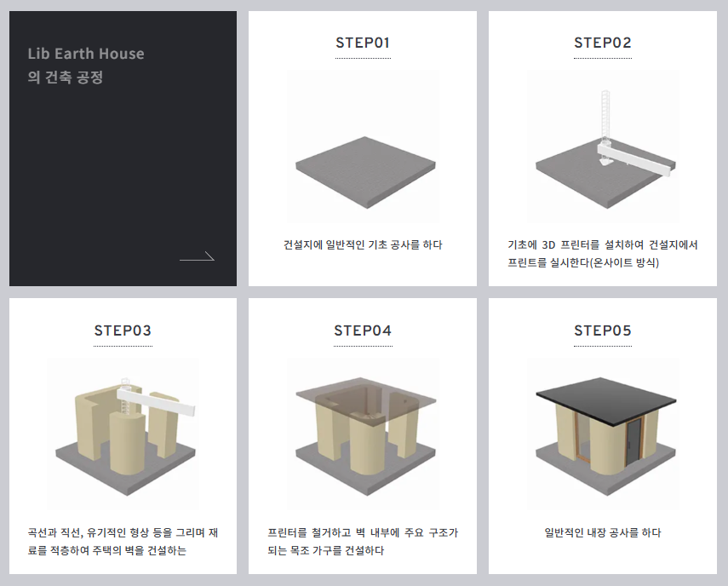Click the STEP01 foundation work description text
Viewport: 728px width, 586px height.
tap(363, 244)
